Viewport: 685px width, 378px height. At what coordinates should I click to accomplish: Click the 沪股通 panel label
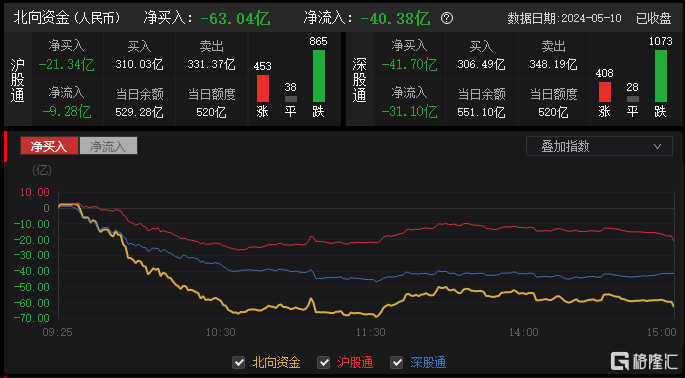pos(17,80)
